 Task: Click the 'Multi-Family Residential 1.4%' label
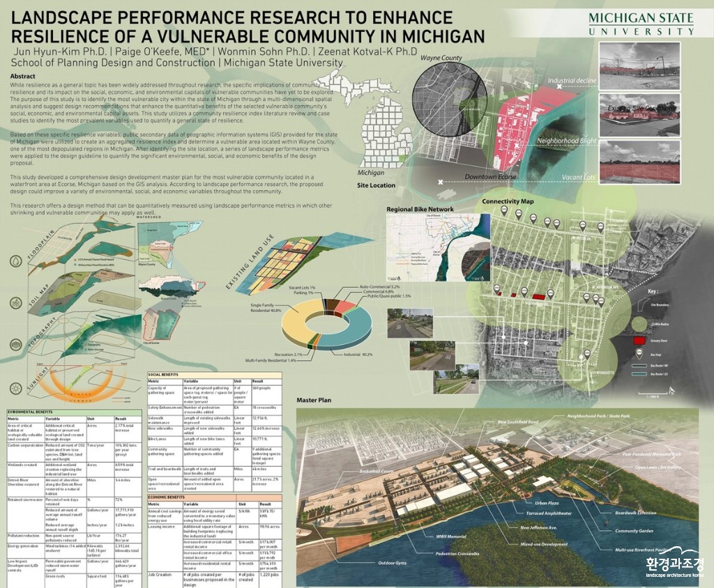[271, 360]
